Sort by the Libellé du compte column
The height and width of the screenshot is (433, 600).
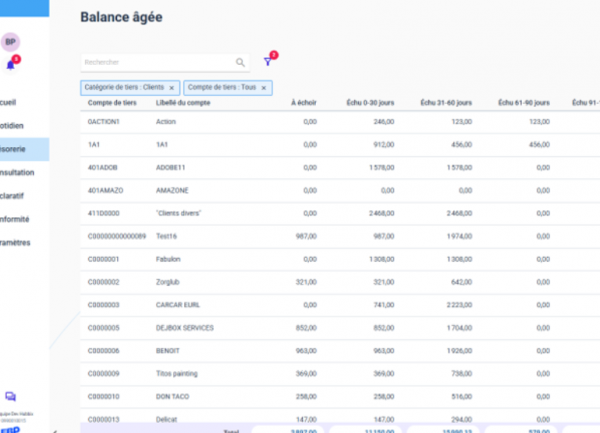point(183,103)
